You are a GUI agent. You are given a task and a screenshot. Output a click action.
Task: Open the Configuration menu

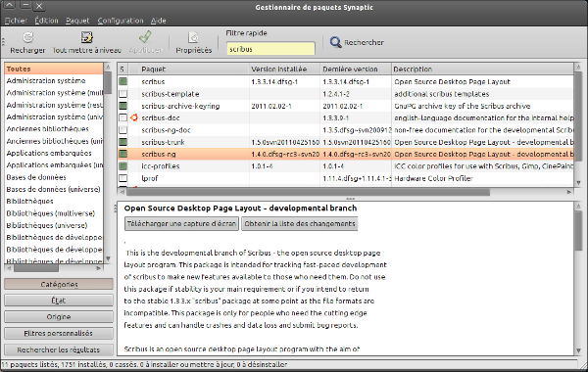tap(121, 21)
